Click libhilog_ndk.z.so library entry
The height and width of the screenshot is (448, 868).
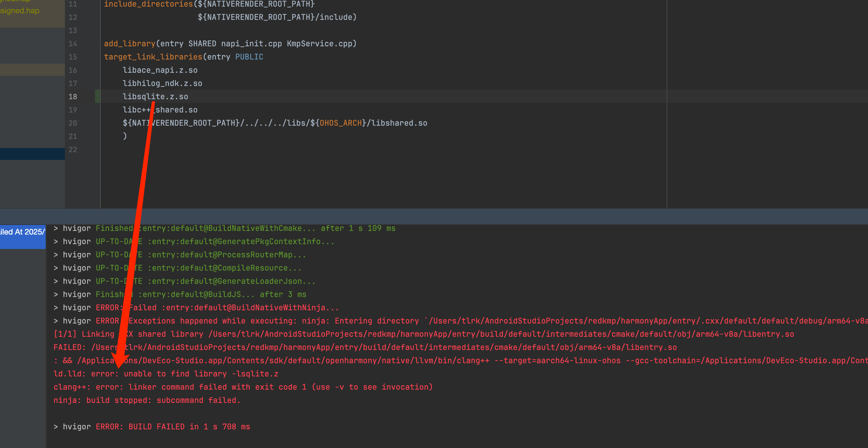(x=162, y=83)
